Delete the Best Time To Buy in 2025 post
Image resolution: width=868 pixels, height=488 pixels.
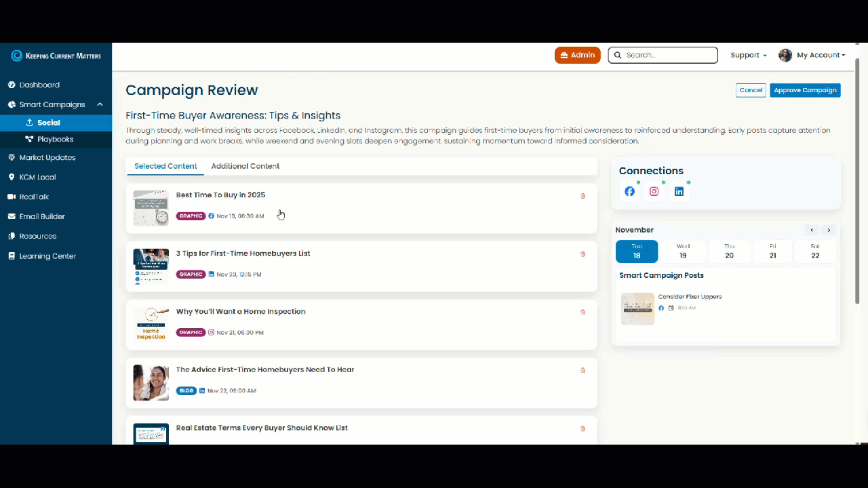(583, 196)
